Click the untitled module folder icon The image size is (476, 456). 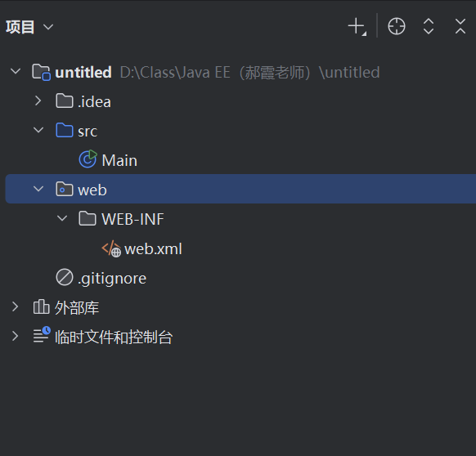click(41, 72)
